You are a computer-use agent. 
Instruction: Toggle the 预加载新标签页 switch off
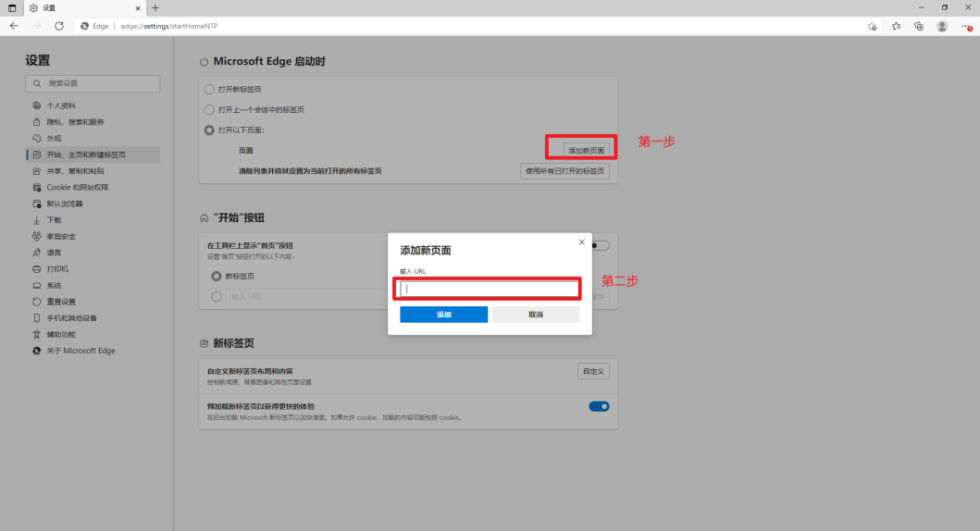tap(599, 406)
